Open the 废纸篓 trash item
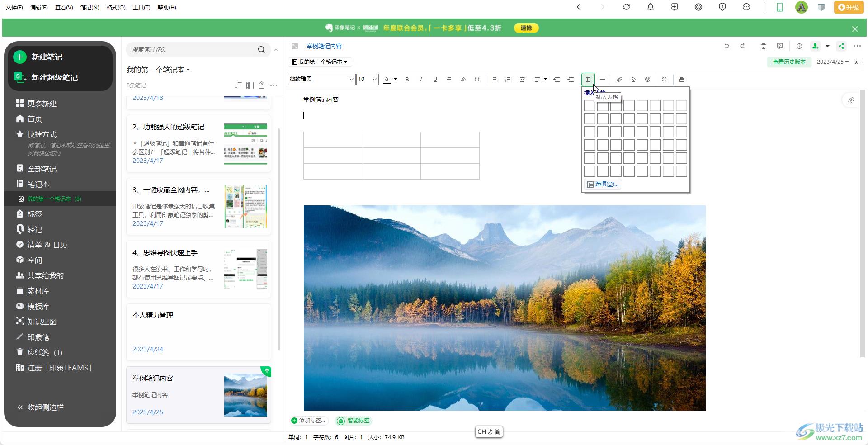The width and height of the screenshot is (868, 445). tap(39, 352)
